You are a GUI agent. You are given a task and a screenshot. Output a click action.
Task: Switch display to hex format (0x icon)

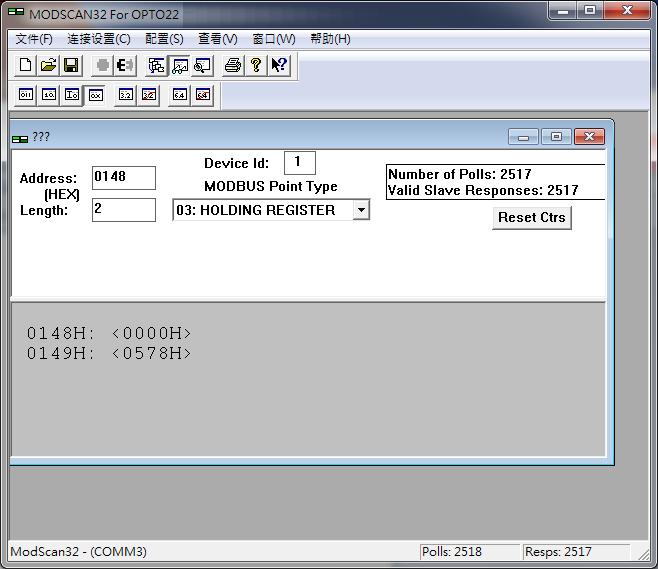95,95
